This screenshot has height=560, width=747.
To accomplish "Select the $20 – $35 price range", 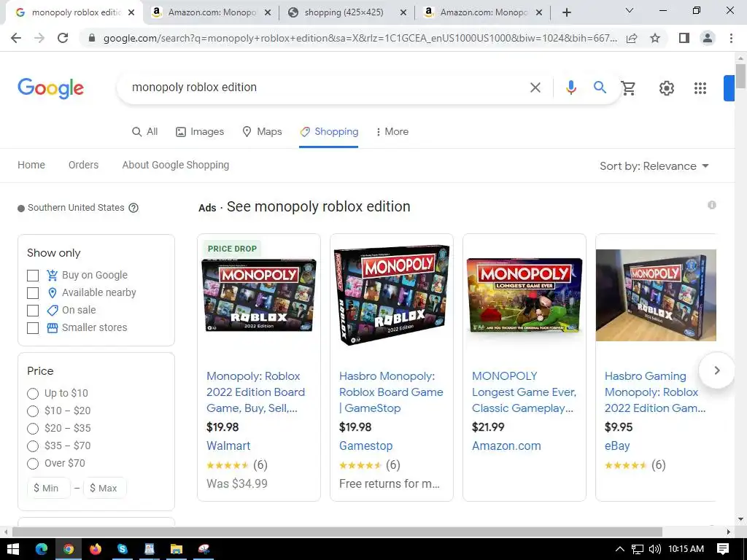I will click(x=33, y=429).
